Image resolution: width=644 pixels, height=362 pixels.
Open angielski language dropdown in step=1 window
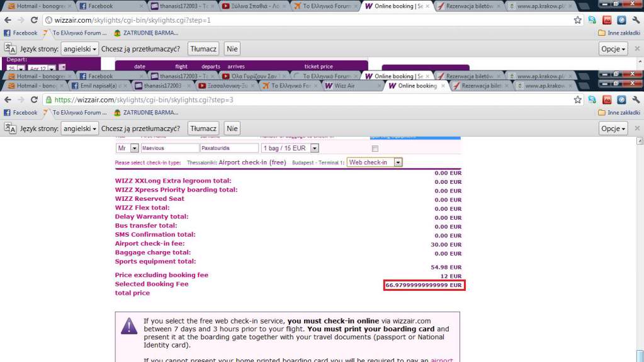[80, 49]
